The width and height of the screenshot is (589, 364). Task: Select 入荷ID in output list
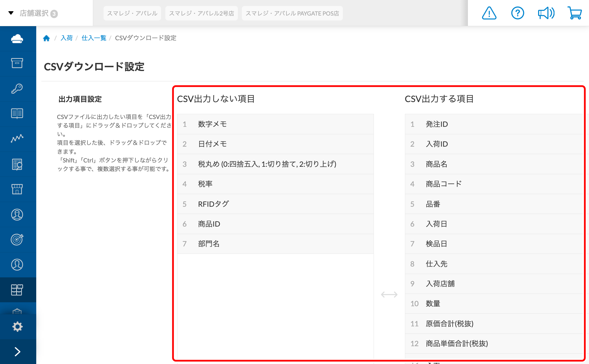pos(494,144)
